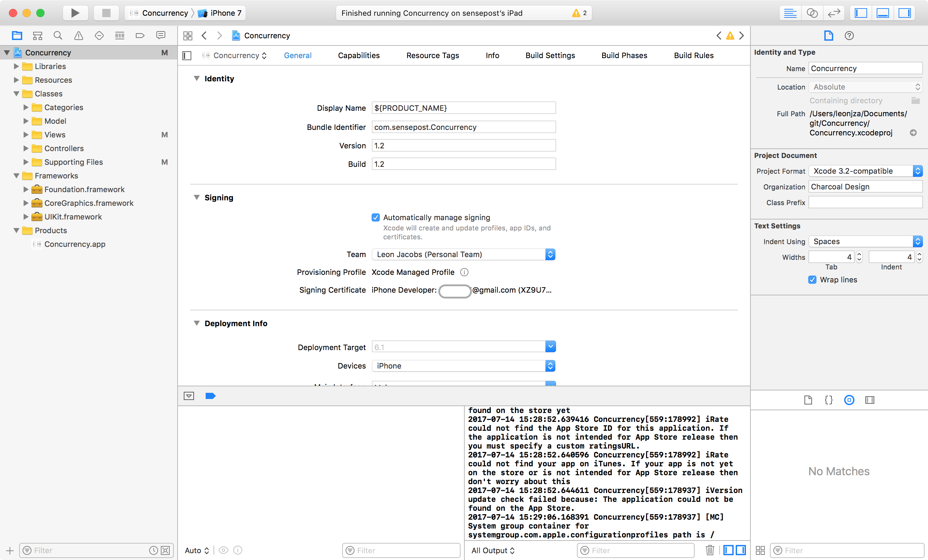This screenshot has height=560, width=928.
Task: Collapse the Classes folder in the navigator
Action: click(16, 94)
